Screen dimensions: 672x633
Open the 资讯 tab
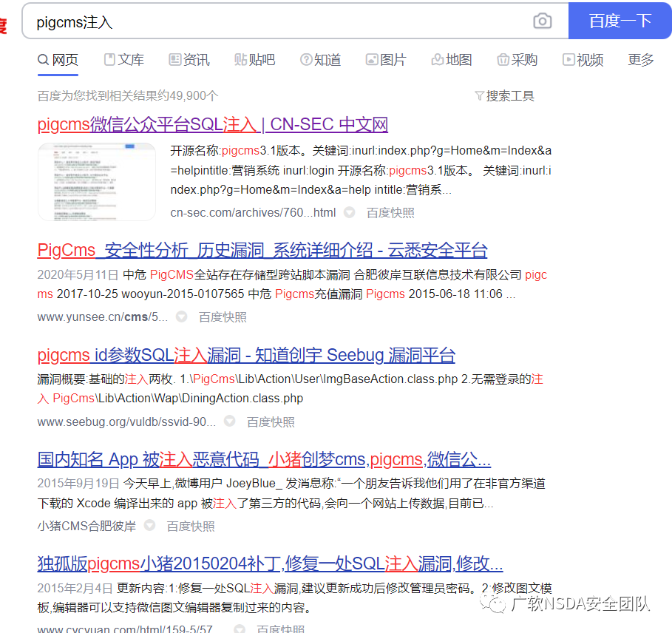point(189,60)
